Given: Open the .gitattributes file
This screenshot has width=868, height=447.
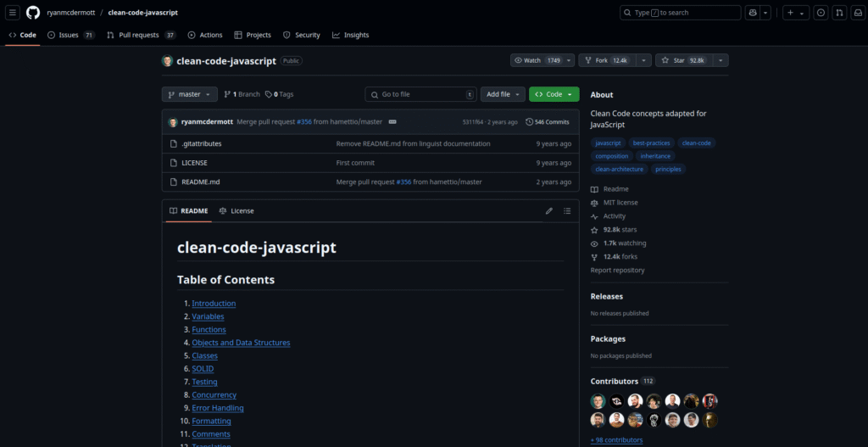Looking at the screenshot, I should point(202,143).
